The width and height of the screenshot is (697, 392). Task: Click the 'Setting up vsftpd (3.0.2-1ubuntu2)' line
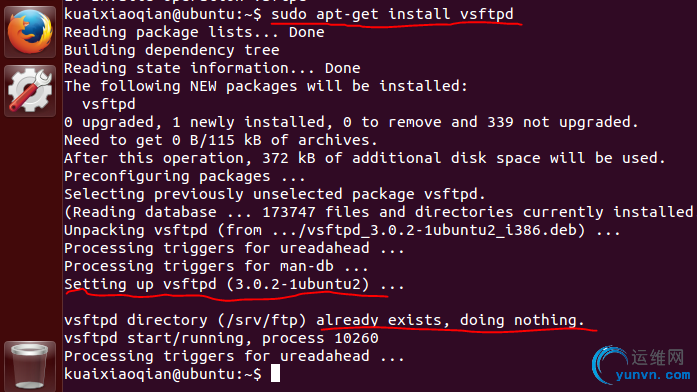click(234, 284)
